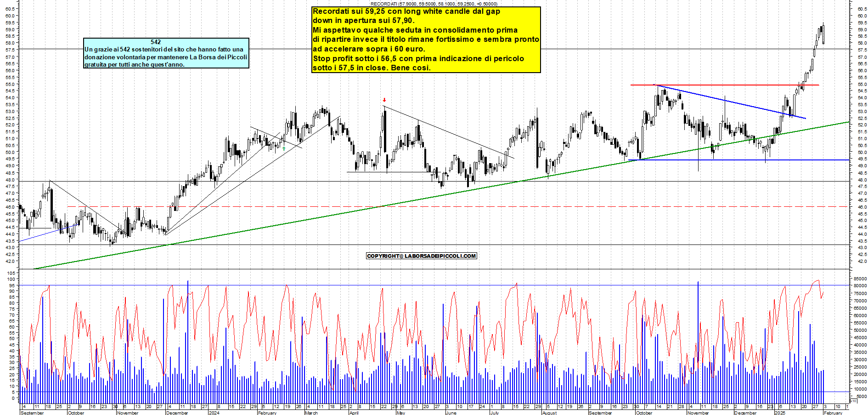This screenshot has height=415, width=868.
Task: Select the yellow Recordati commentary text box
Action: click(x=426, y=40)
